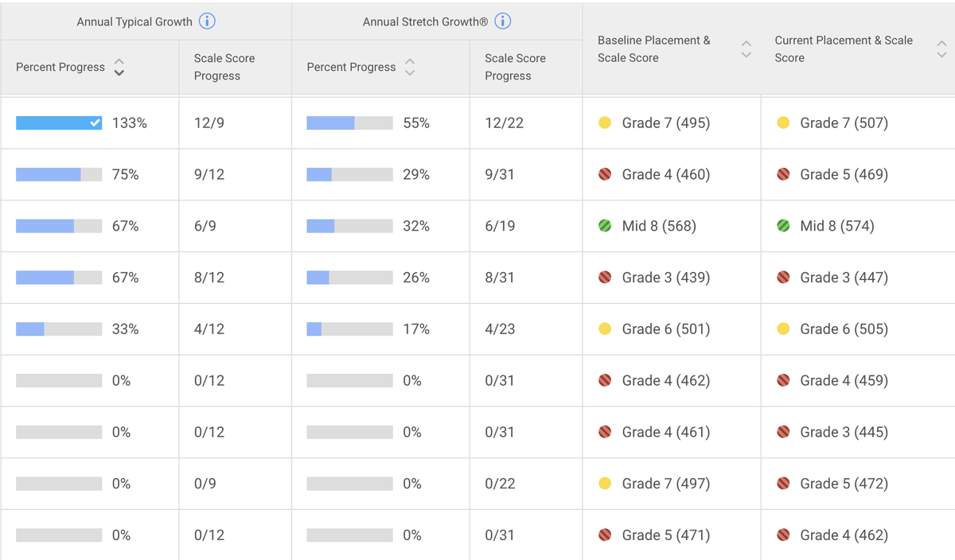Click the yellow dot beside Grade 7 (507)
The width and height of the screenshot is (955, 560).
point(783,122)
